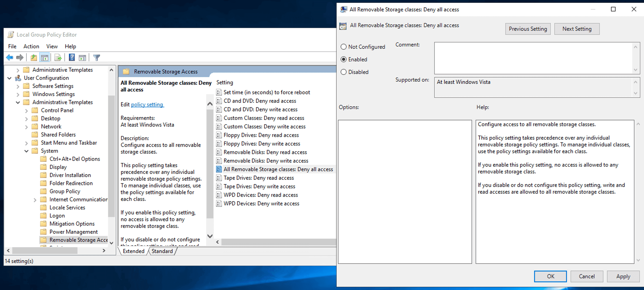Open Help via the question mark toolbar icon

(72, 57)
